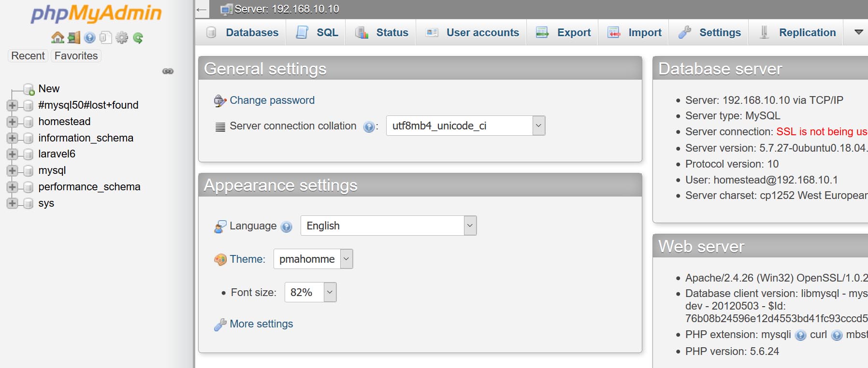Click the homestead database name
This screenshot has width=868, height=368.
[64, 122]
